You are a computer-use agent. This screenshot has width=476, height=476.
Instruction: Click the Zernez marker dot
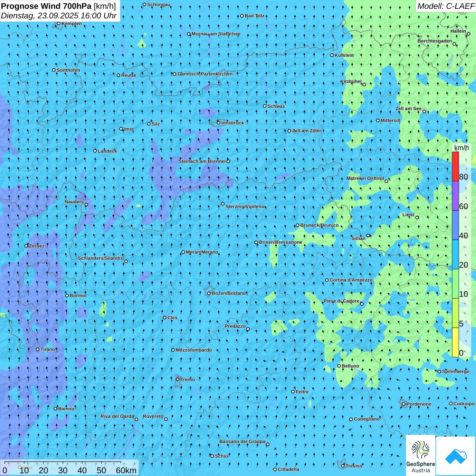(27, 246)
